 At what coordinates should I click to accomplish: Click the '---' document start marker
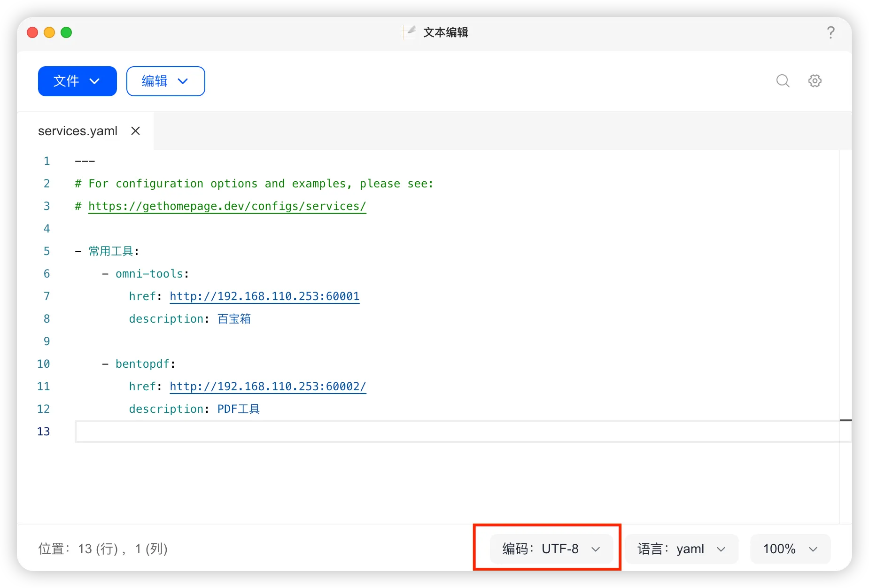click(85, 161)
